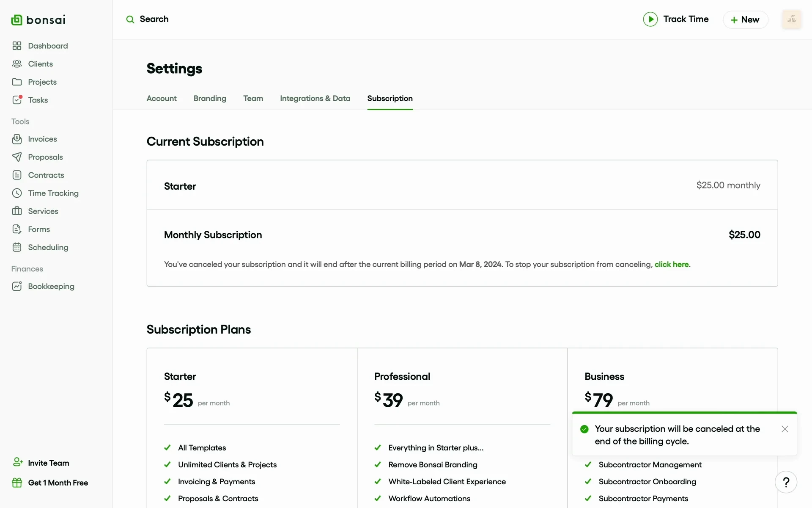Open the Contracts sidebar icon
812x508 pixels.
[17, 175]
